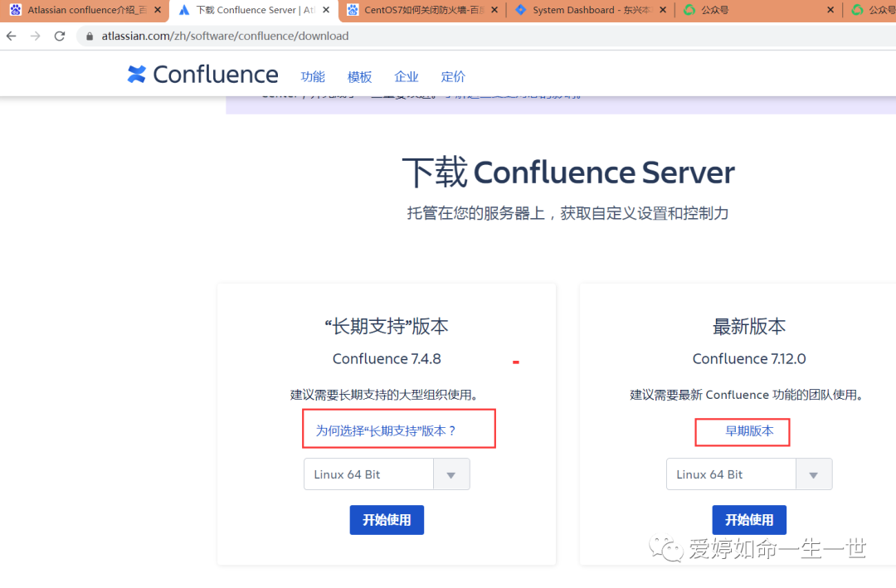
Task: Close the CentOS7如何关闭防火墙 tab
Action: 494,10
